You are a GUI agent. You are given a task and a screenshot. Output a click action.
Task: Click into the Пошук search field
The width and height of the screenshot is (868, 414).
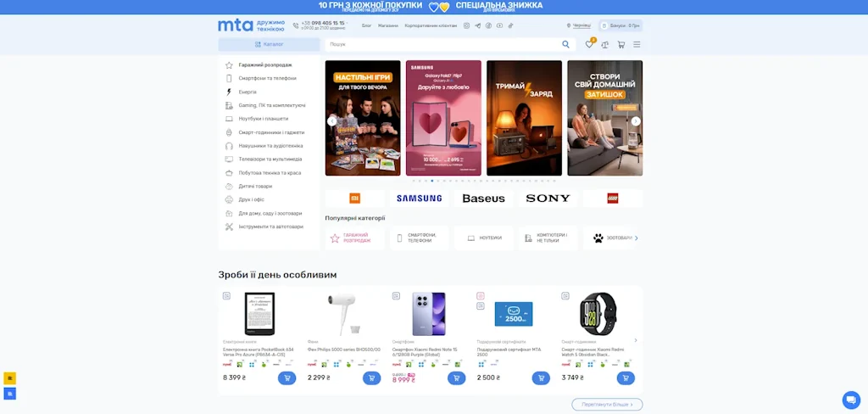441,44
